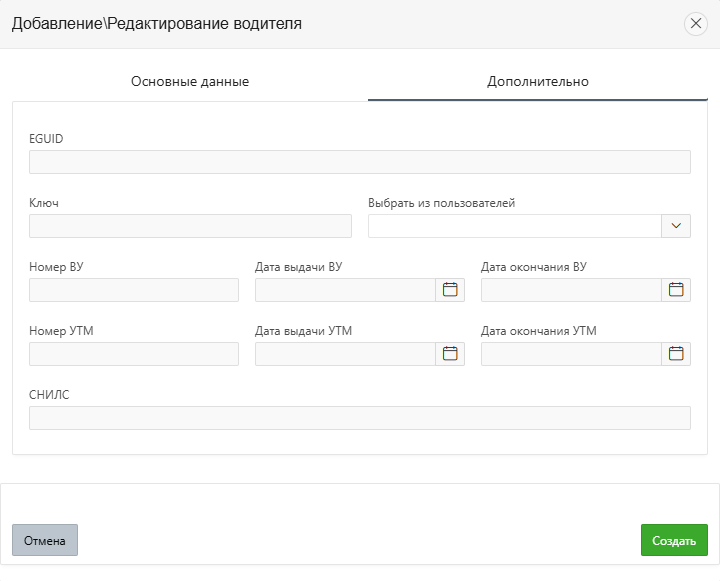
Task: Open calendar for Дата выдачи ВУ
Action: click(450, 290)
